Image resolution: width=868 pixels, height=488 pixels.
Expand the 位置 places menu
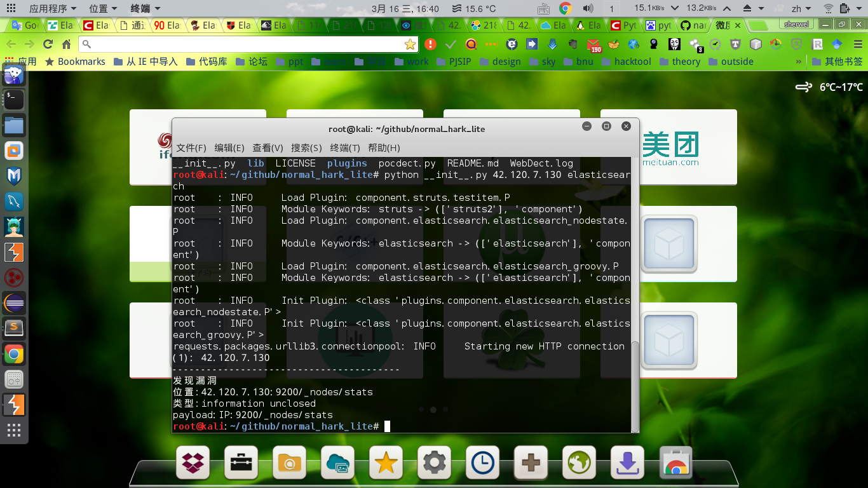coord(103,8)
